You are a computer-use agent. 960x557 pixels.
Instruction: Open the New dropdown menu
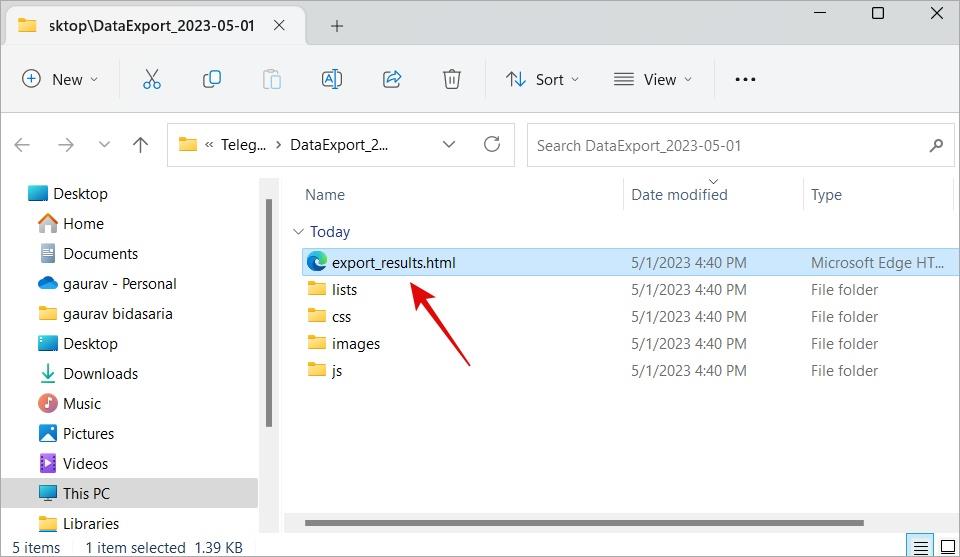coord(59,80)
